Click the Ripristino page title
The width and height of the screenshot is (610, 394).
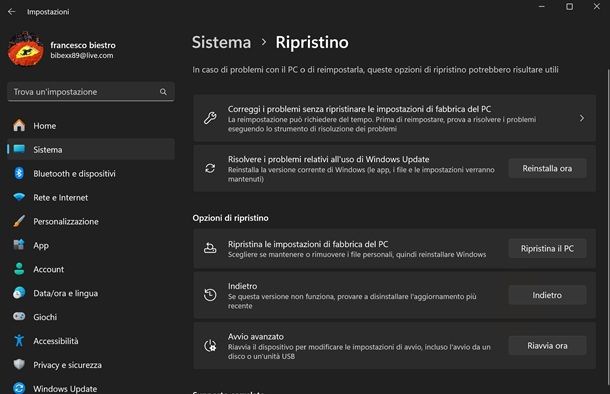tap(312, 42)
